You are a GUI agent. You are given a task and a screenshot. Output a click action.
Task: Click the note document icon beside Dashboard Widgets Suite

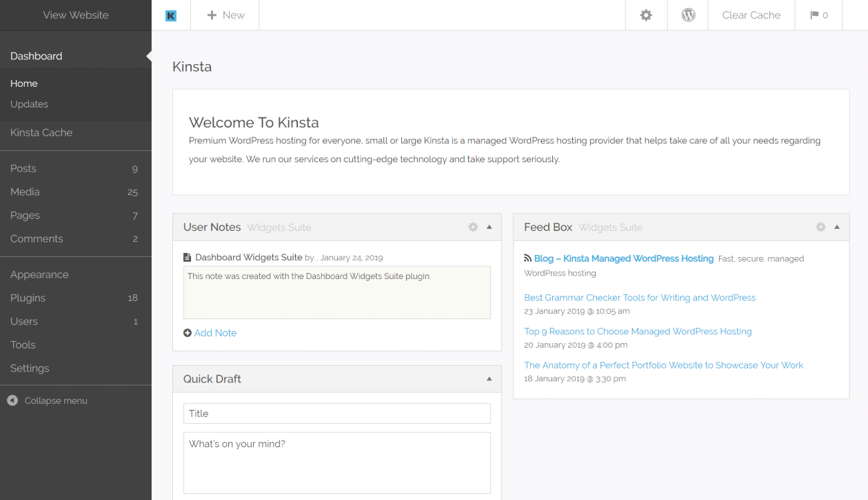coord(187,257)
